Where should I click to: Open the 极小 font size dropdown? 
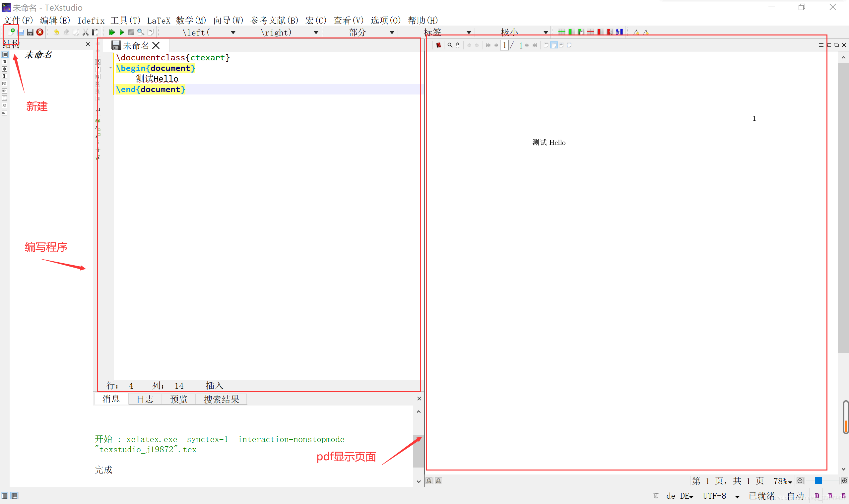[546, 32]
